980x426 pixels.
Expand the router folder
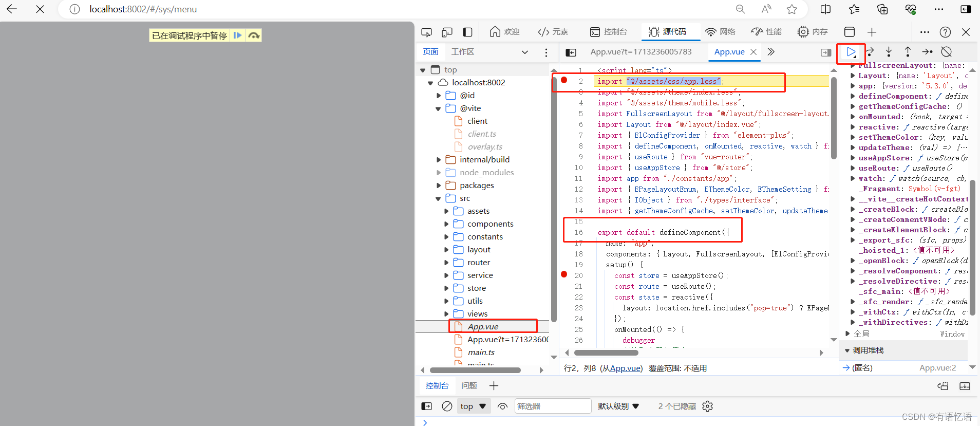click(446, 263)
